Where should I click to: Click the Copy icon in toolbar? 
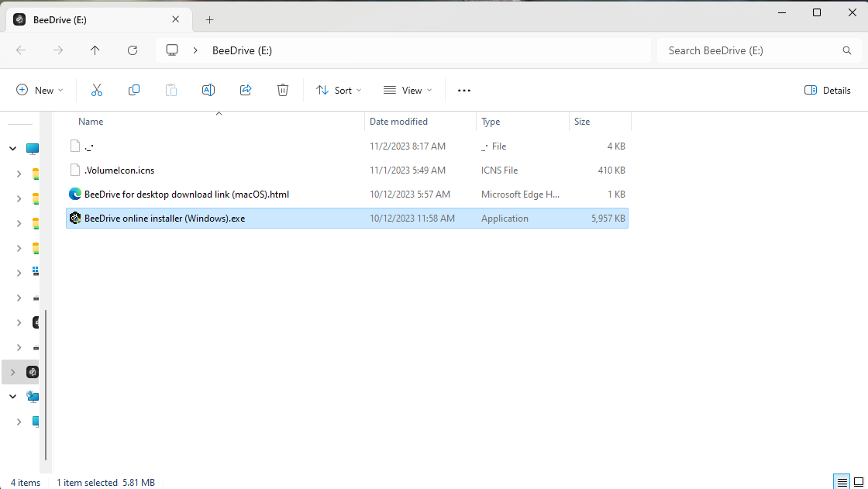(134, 91)
